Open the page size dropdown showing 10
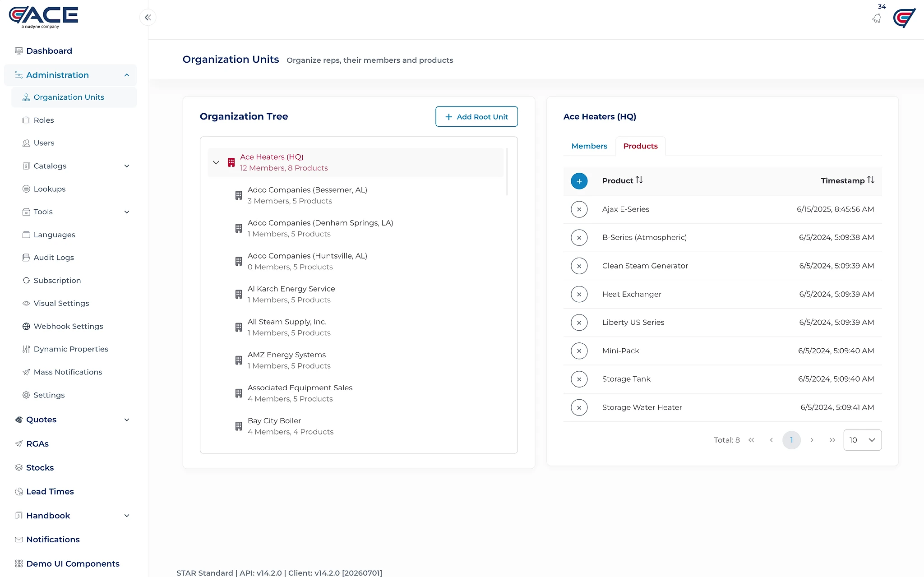Screen dimensions: 924x577 coord(862,440)
